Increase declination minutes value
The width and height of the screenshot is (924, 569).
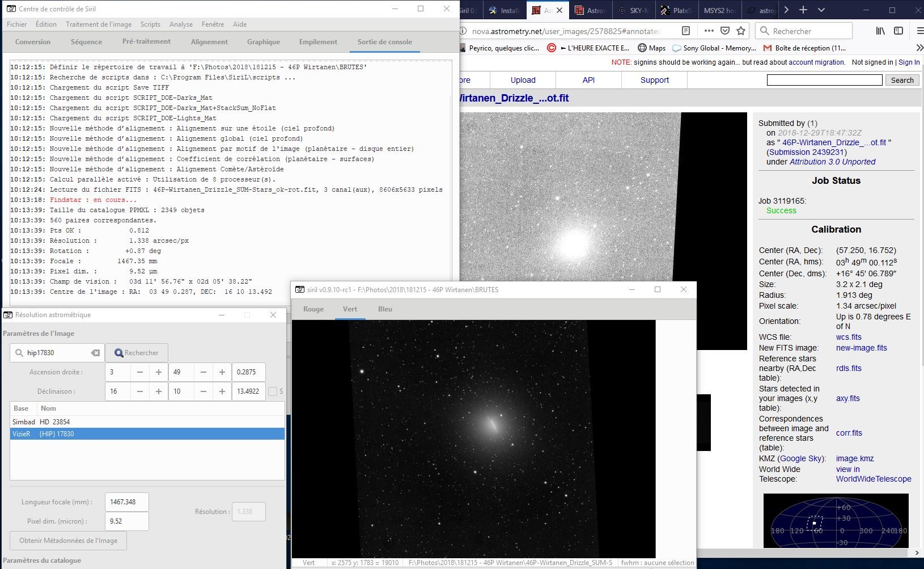click(x=222, y=391)
